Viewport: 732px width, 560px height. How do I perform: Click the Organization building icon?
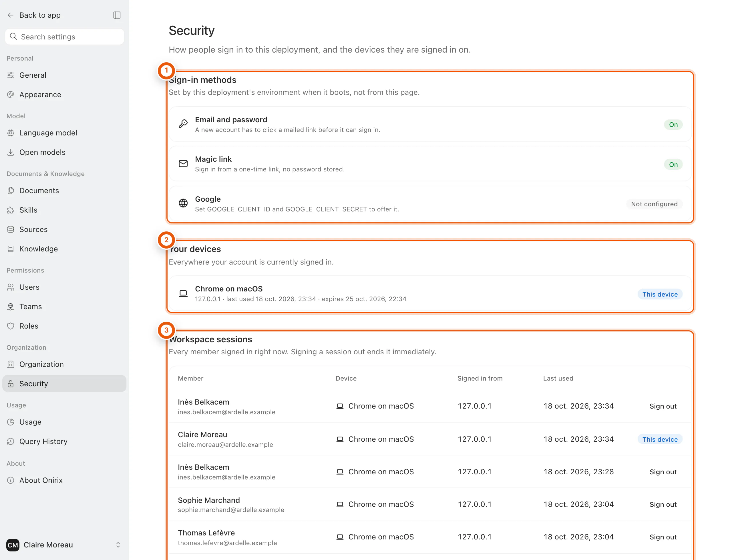tap(11, 364)
